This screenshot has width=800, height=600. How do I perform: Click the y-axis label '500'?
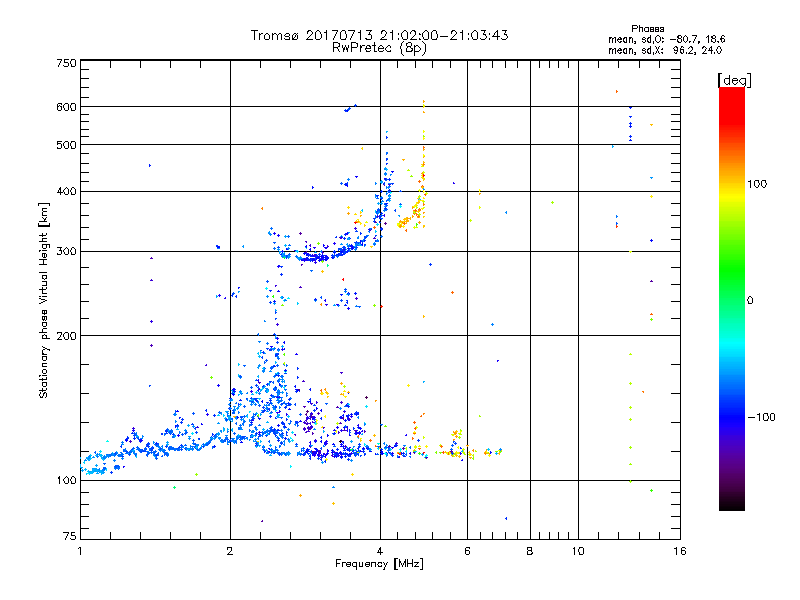point(66,145)
